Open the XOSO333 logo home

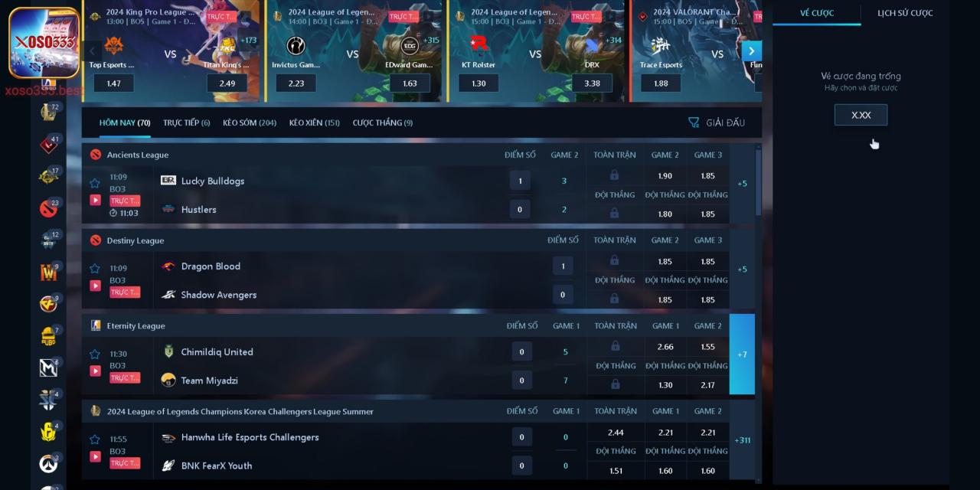(x=44, y=43)
